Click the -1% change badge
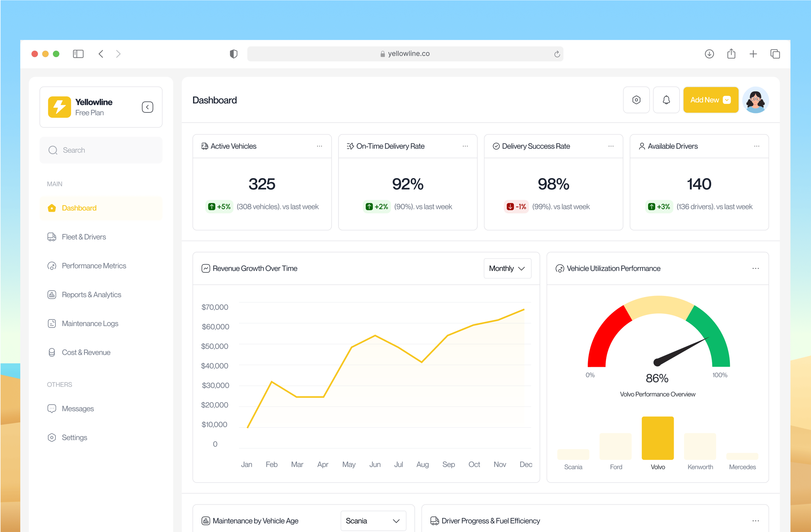 tap(516, 207)
